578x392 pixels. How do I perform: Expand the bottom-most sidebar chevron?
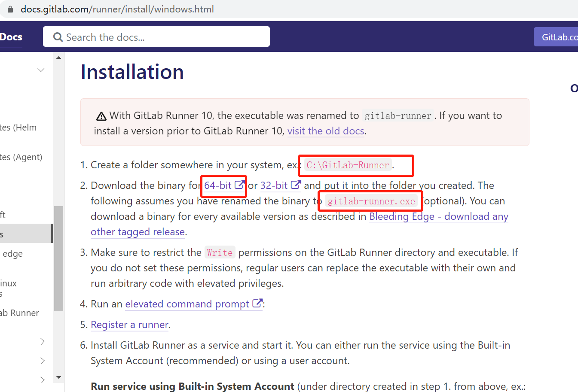pyautogui.click(x=42, y=380)
